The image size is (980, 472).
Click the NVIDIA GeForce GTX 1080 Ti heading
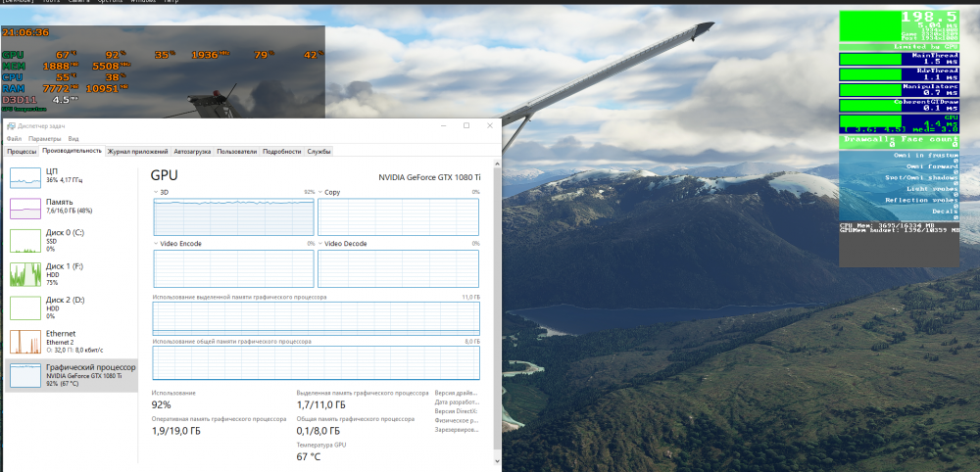tap(429, 176)
